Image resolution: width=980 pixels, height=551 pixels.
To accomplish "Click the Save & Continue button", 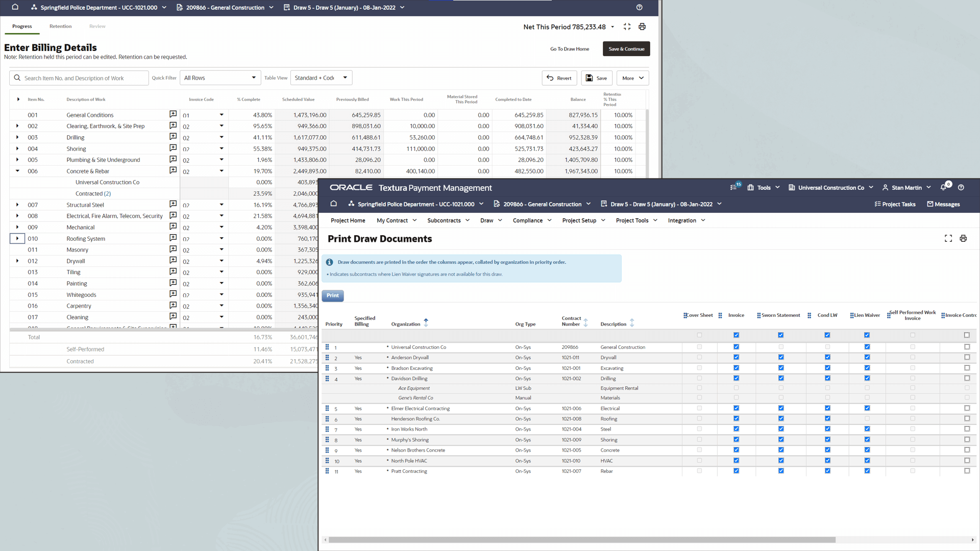I will coord(626,49).
